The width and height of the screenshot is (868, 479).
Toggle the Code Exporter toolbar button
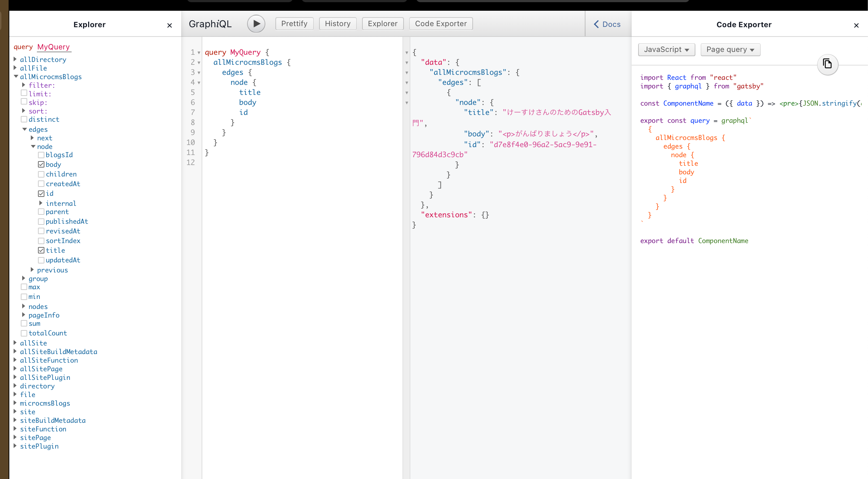[x=440, y=24]
